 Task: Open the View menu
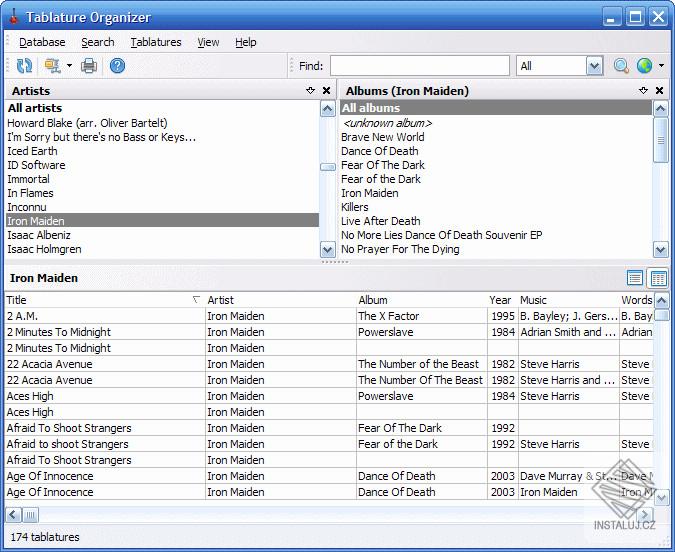pyautogui.click(x=208, y=42)
